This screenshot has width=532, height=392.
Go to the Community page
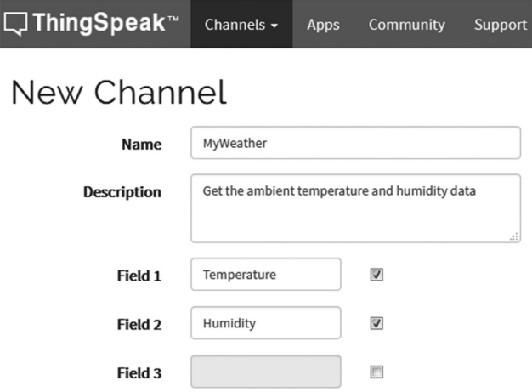pos(406,25)
